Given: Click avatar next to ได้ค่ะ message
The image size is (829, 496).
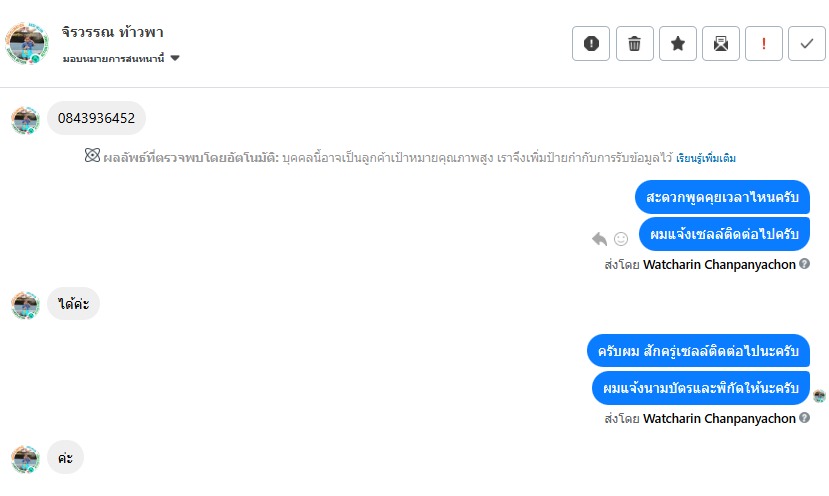Looking at the screenshot, I should 25,304.
